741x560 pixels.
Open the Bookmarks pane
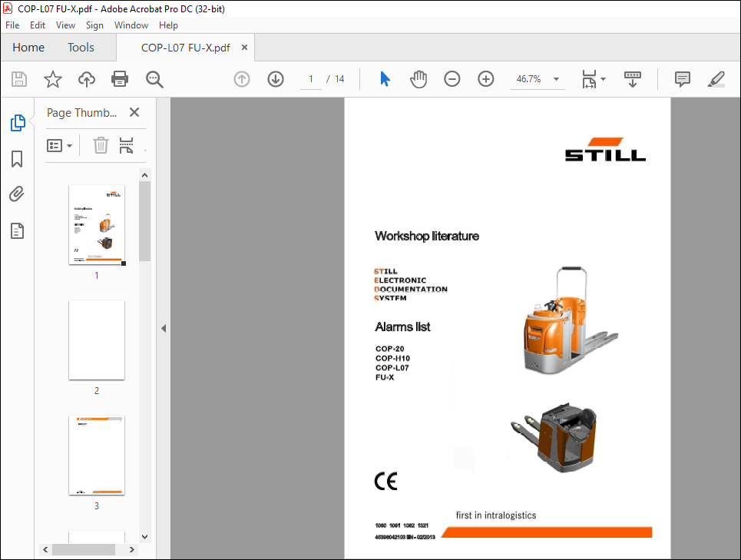click(17, 159)
